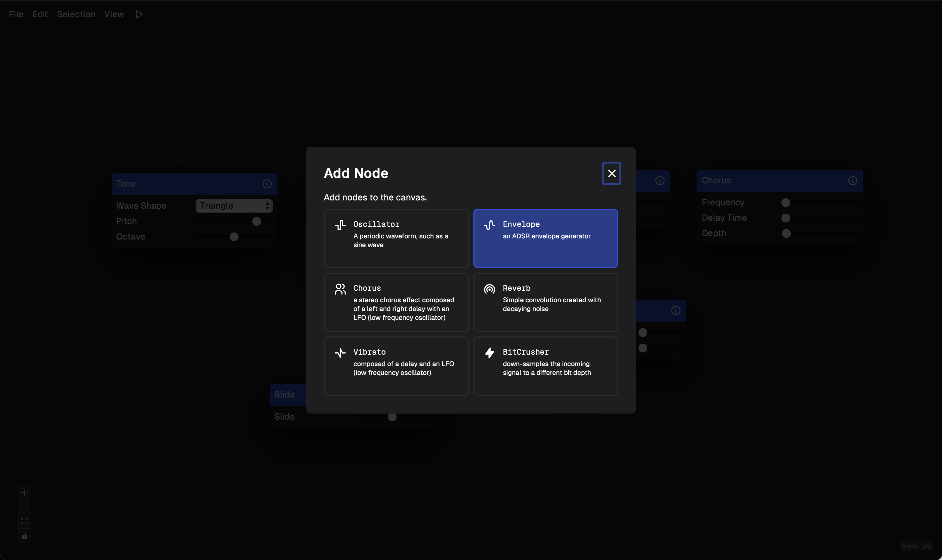
Task: Click the Vibrato pulse icon
Action: coord(340,353)
